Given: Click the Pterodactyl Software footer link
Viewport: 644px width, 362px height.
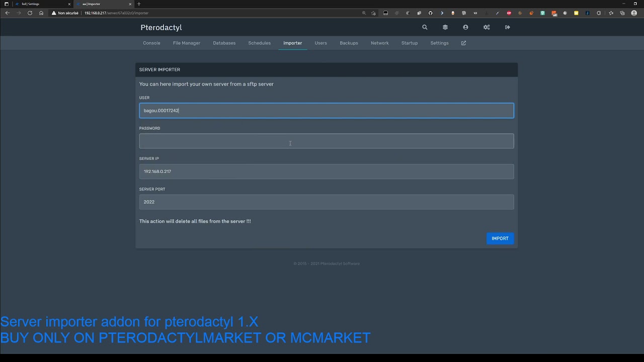Looking at the screenshot, I should click(340, 263).
